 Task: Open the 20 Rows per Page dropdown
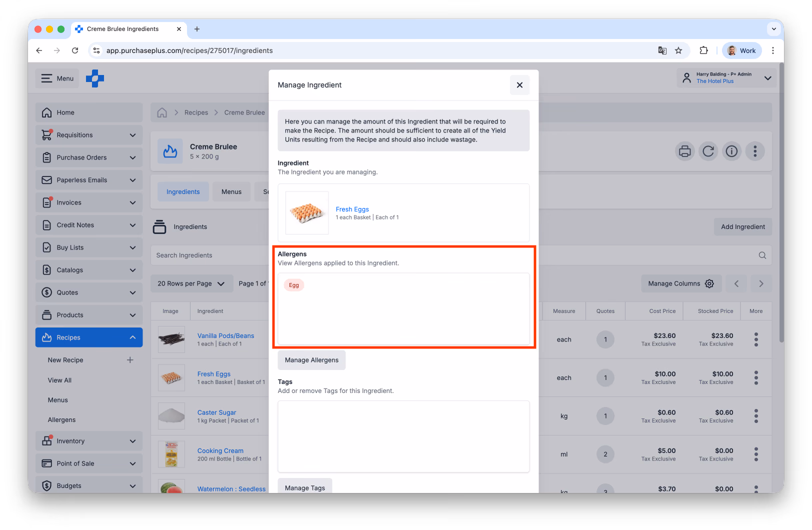[192, 283]
